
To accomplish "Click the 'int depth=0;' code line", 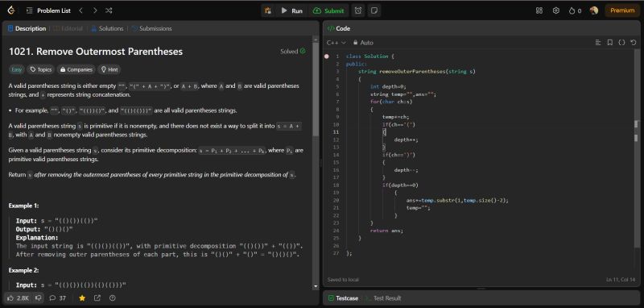I will (x=388, y=87).
